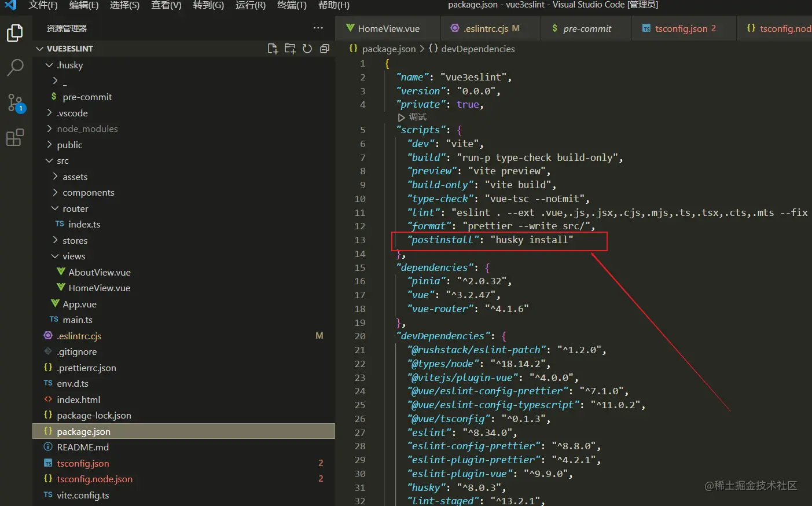Click the New File icon in explorer
This screenshot has width=812, height=506.
[273, 49]
